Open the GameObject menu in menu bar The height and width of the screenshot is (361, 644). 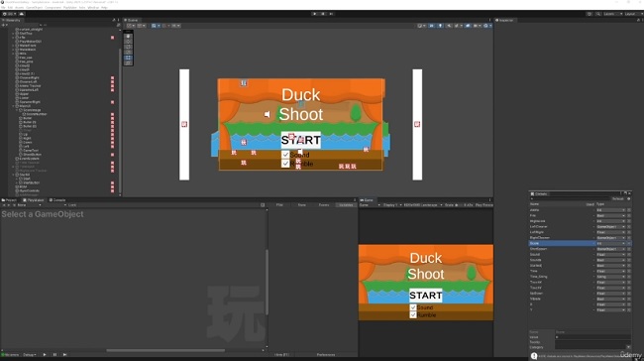click(x=34, y=7)
